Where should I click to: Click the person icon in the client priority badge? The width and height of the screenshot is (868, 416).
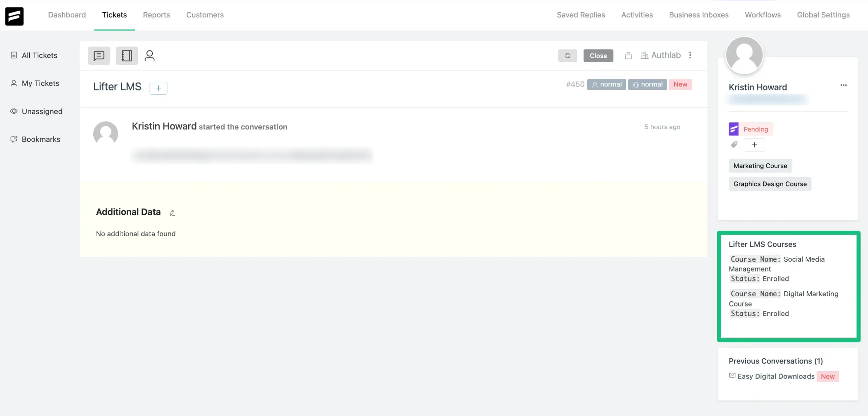tap(595, 84)
